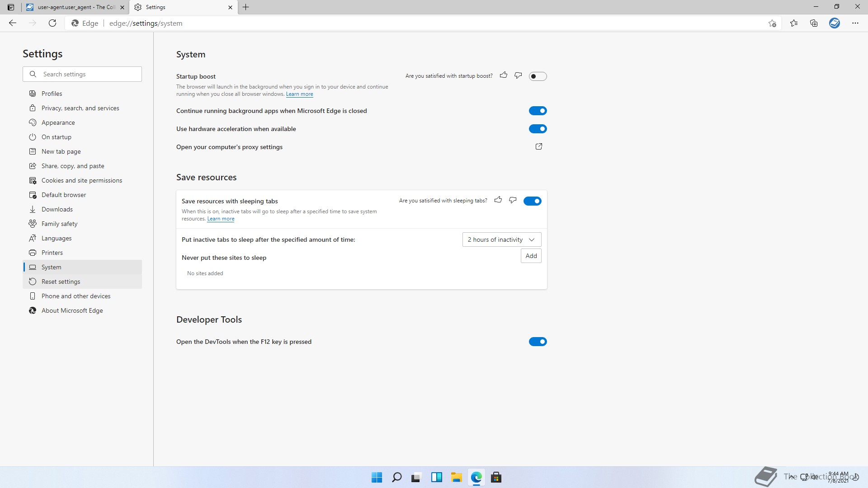The height and width of the screenshot is (488, 868).
Task: Open the Collections icon in toolbar
Action: coord(814,23)
